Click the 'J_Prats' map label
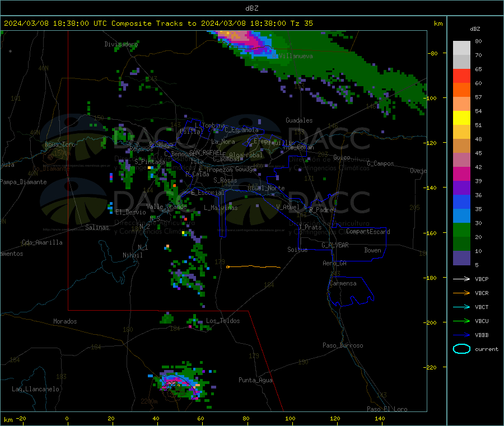 [310, 227]
